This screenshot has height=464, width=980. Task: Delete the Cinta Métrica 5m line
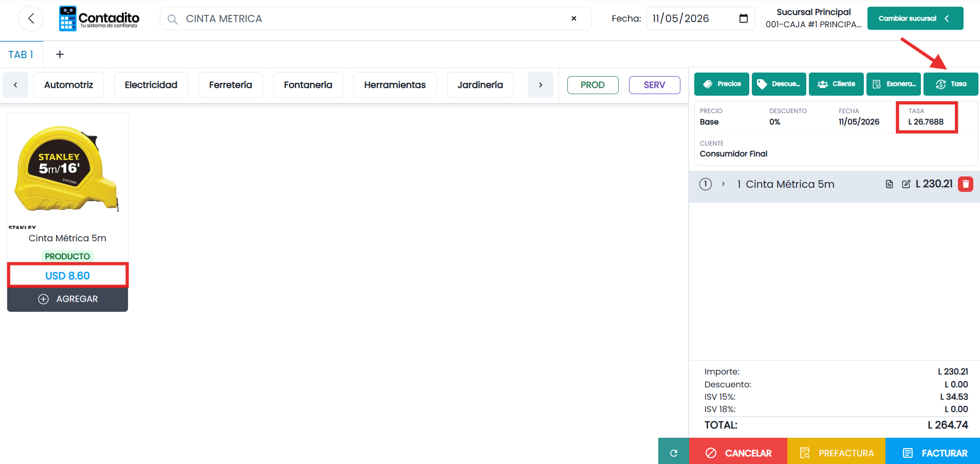coord(965,184)
